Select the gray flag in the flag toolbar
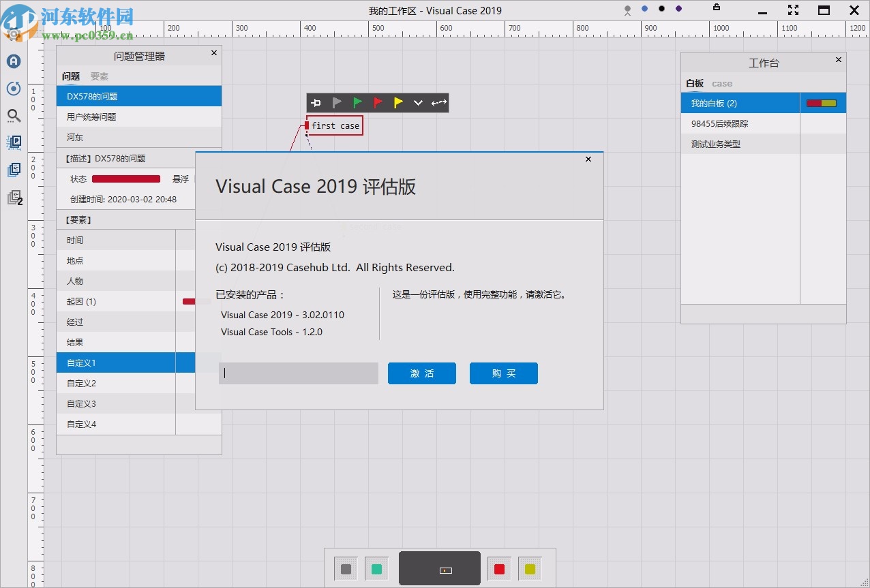 (x=337, y=103)
